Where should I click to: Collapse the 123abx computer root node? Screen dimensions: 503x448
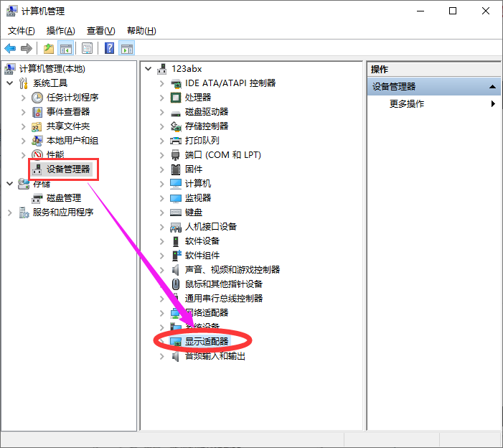(149, 69)
